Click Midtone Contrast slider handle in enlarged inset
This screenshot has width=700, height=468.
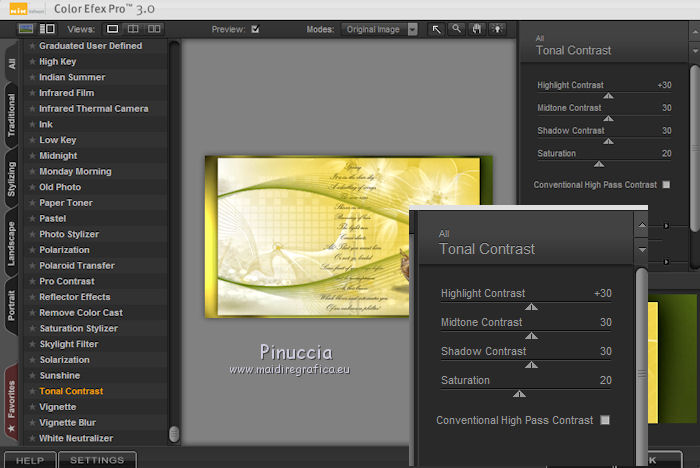(531, 336)
